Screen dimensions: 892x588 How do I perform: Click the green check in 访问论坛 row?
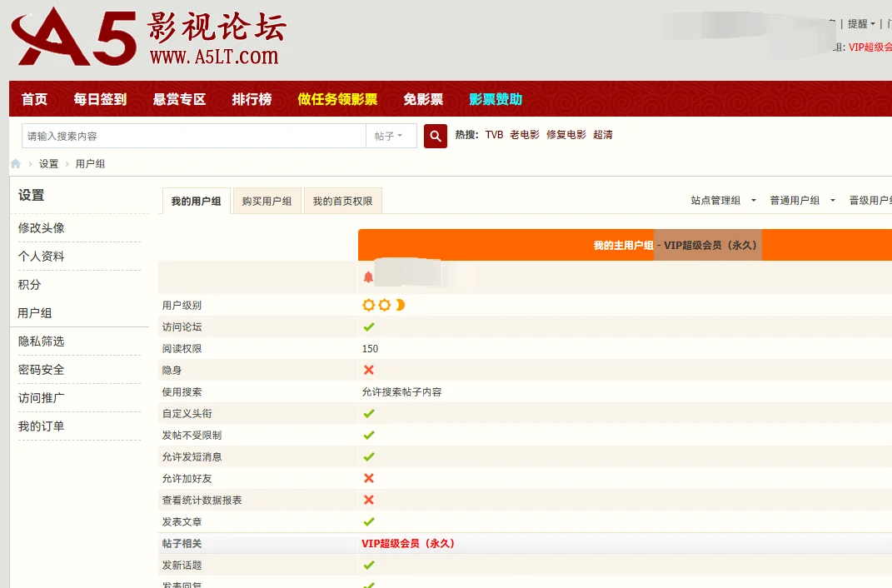click(369, 327)
